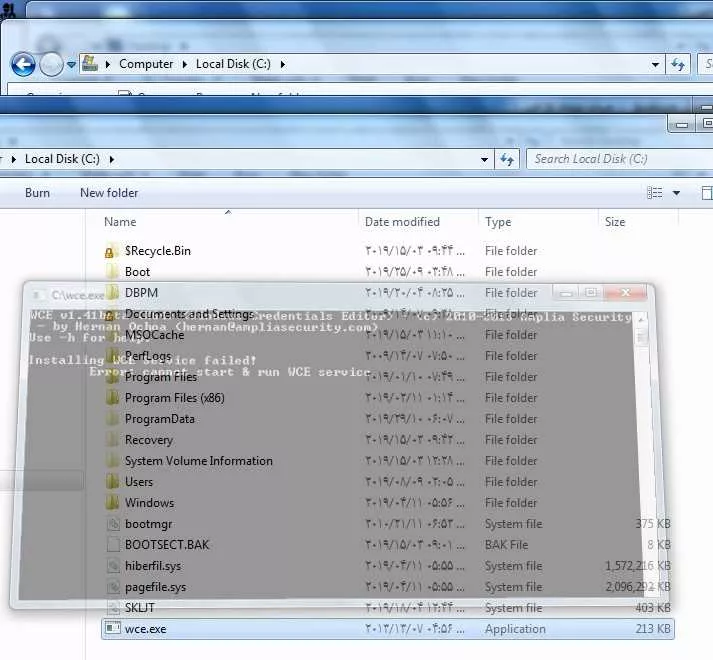
Task: Click the Computer icon in the rear address bar
Action: (90, 64)
